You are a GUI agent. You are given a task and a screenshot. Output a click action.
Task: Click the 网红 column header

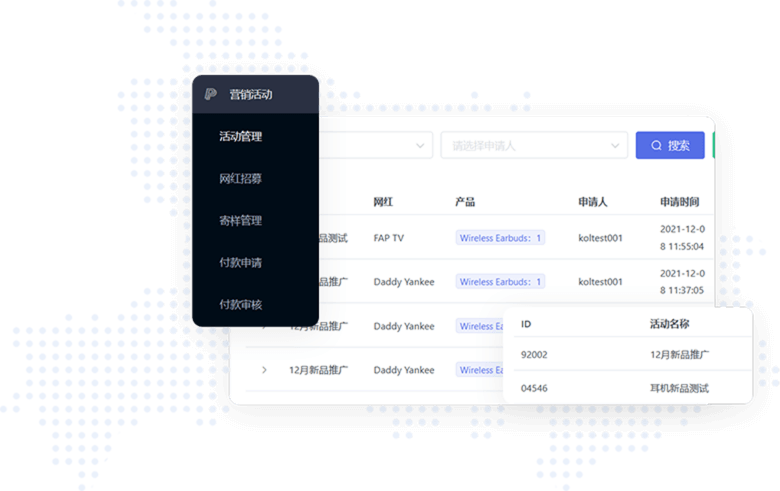click(x=383, y=202)
